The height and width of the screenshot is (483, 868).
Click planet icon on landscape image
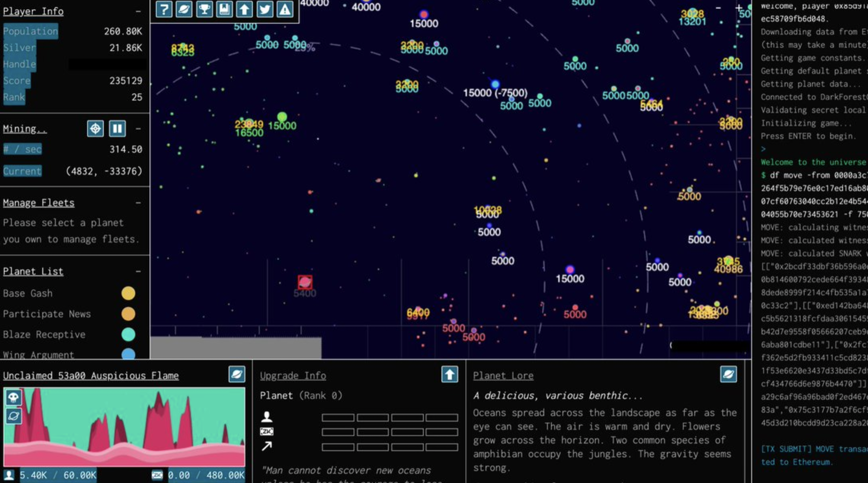coord(14,416)
